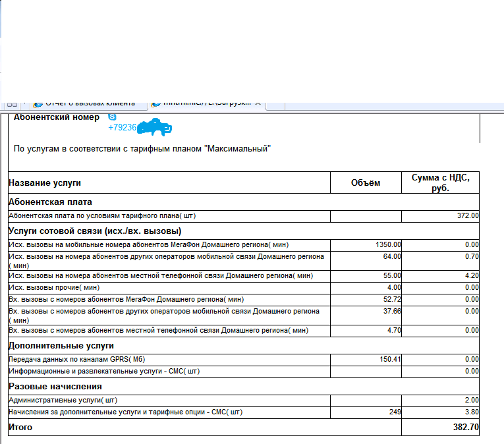The height and width of the screenshot is (444, 504).
Task: Open a new blank tab
Action: (x=277, y=103)
